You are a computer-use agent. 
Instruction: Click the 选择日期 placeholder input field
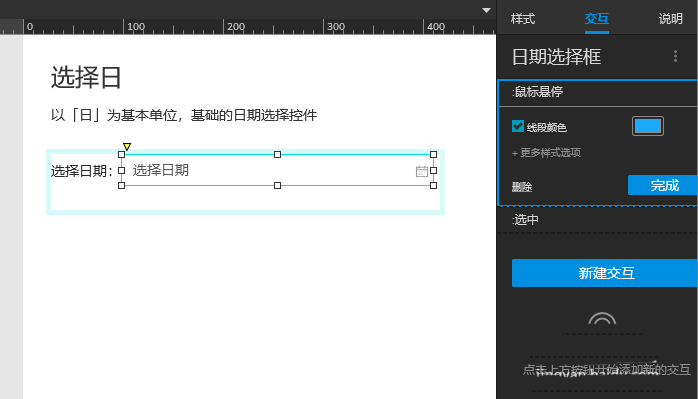[x=277, y=170]
